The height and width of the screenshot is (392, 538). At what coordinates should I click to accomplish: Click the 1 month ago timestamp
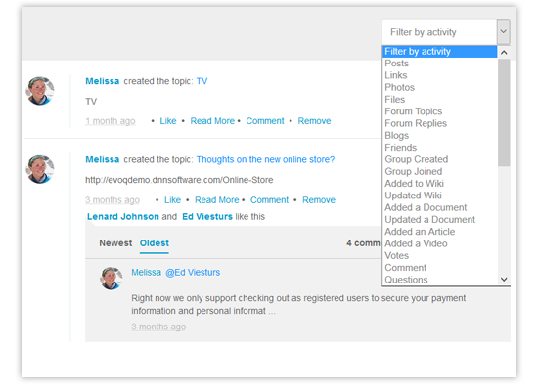111,121
